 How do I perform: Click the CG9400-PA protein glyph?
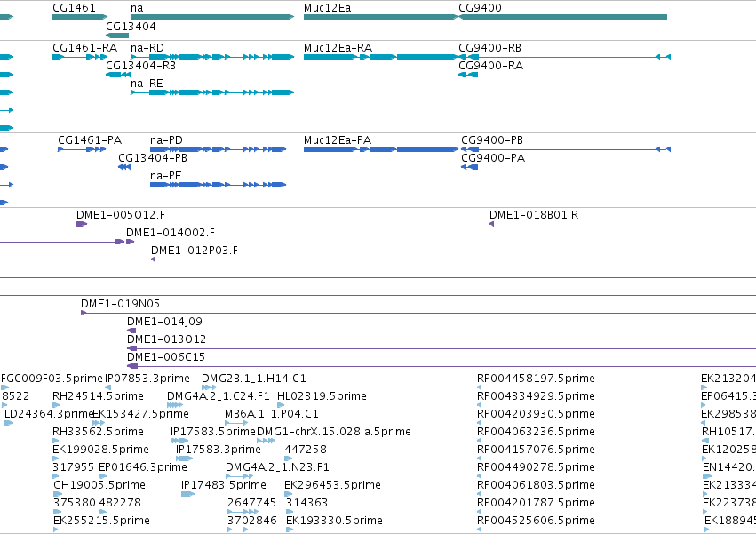[470, 167]
